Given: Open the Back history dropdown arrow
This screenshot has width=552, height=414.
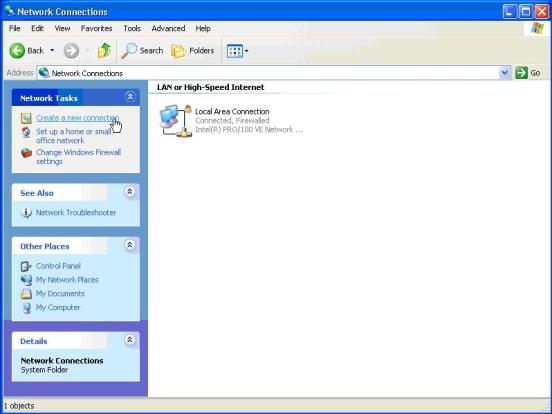Looking at the screenshot, I should tap(52, 51).
